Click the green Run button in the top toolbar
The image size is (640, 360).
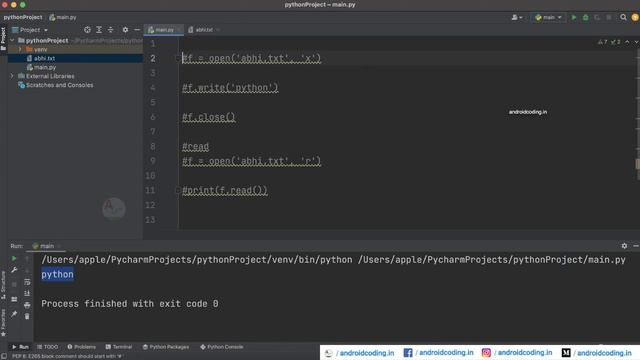coord(573,18)
